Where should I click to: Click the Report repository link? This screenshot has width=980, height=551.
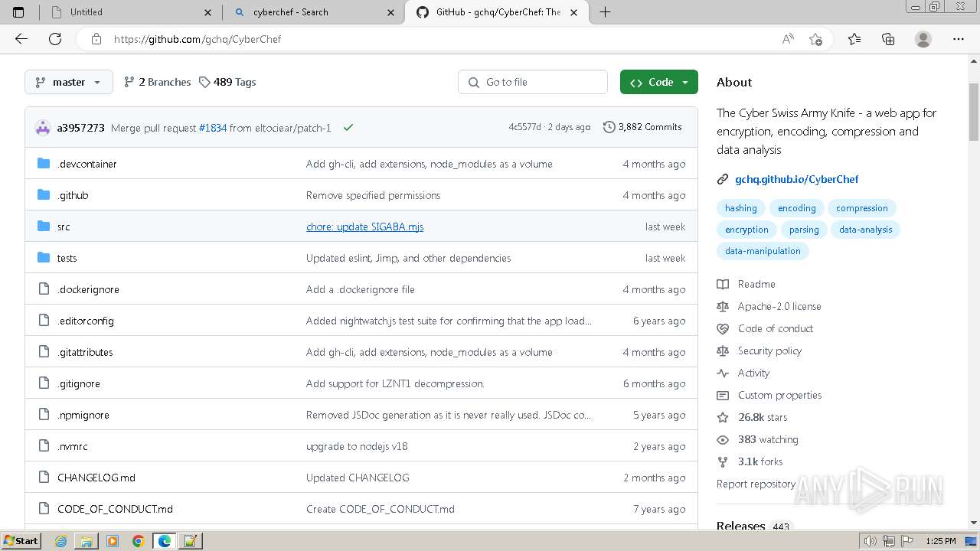(756, 484)
